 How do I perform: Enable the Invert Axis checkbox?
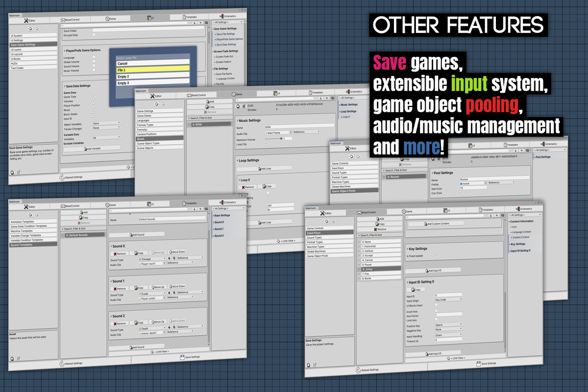(x=436, y=312)
